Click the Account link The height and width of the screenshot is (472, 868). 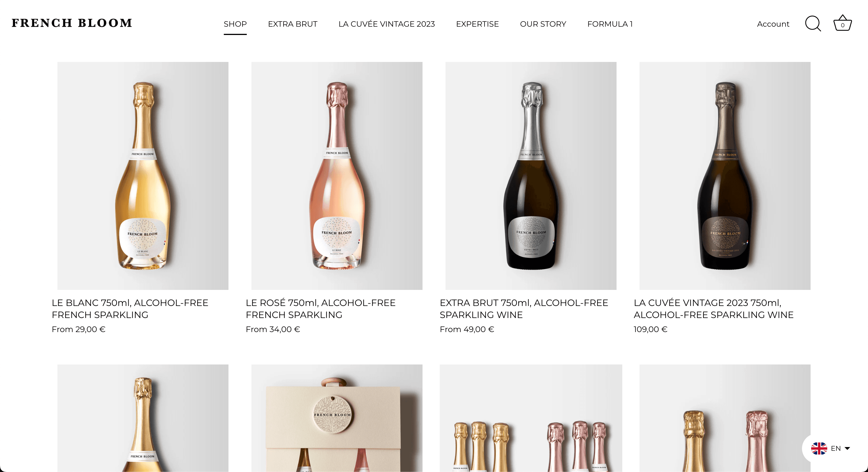(773, 24)
